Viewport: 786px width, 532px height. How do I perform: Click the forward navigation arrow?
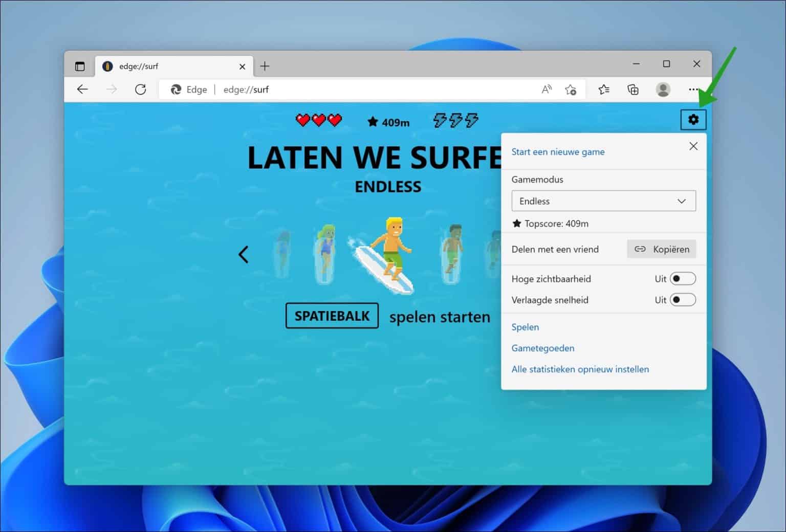coord(112,89)
